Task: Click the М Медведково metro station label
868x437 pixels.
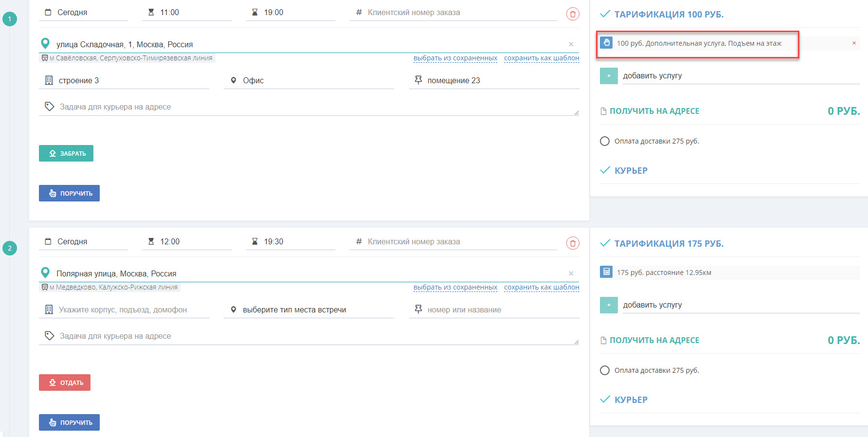Action: 110,287
